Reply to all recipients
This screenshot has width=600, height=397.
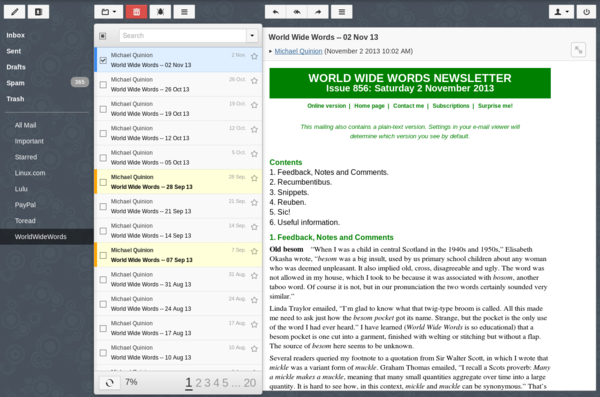[297, 12]
